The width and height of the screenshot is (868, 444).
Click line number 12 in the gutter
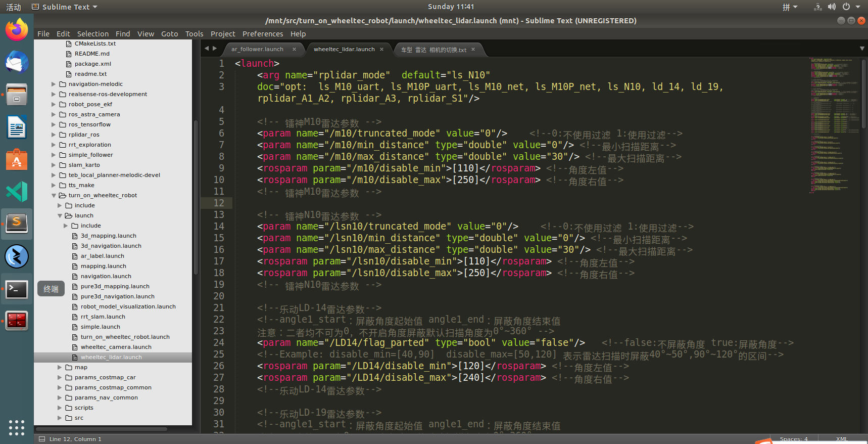click(x=219, y=203)
